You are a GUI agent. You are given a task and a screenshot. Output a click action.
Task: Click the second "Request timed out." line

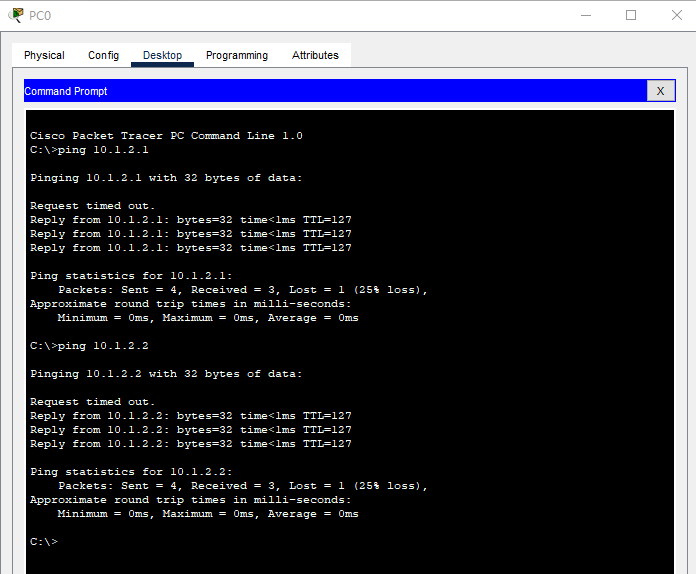(92, 402)
